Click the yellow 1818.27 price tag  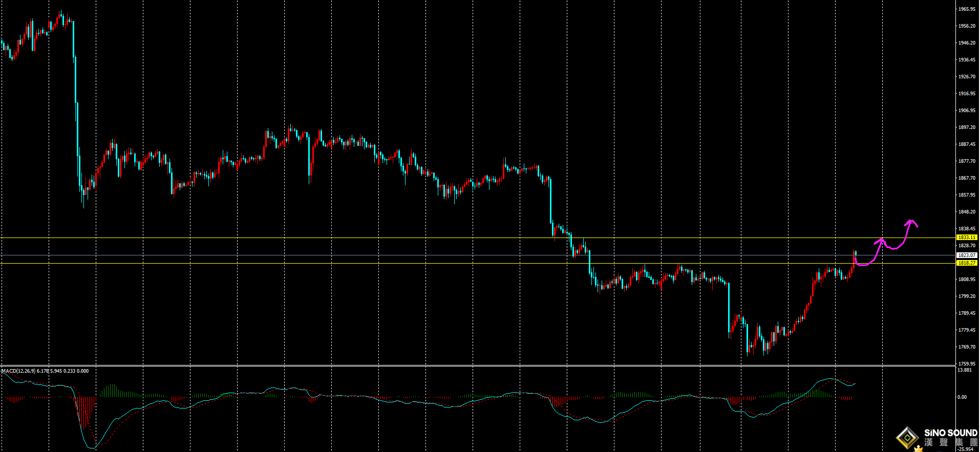(967, 263)
